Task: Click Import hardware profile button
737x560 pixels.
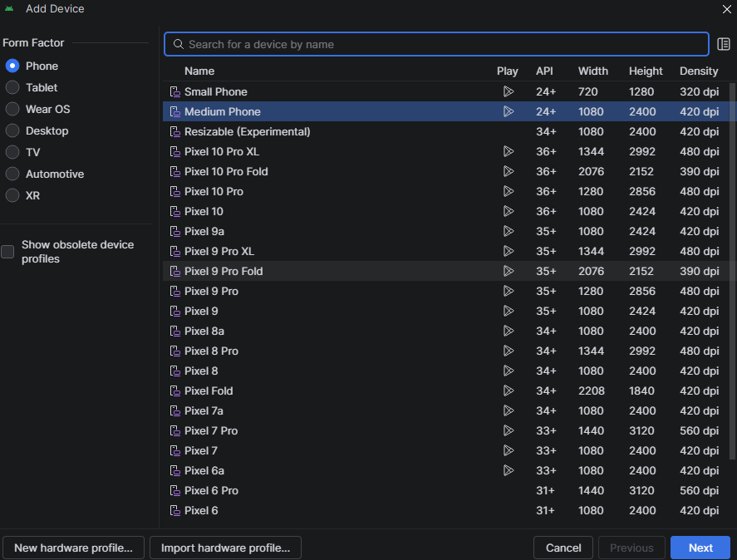Action: click(x=226, y=548)
